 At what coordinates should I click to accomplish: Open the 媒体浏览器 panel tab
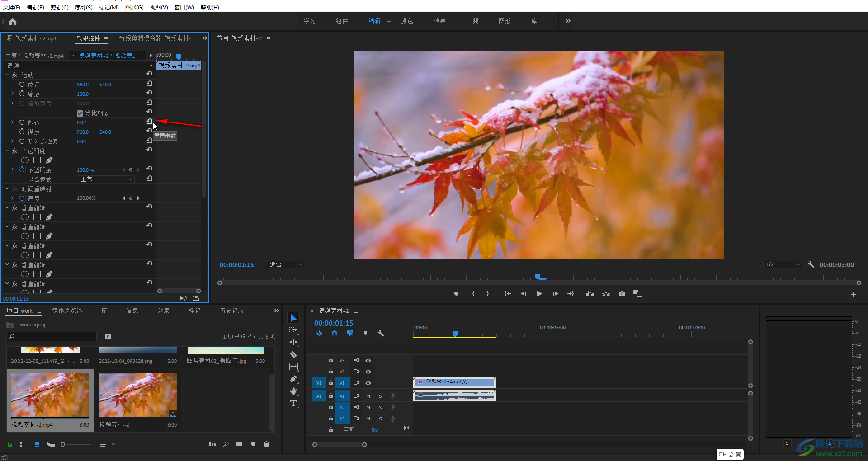pyautogui.click(x=67, y=310)
